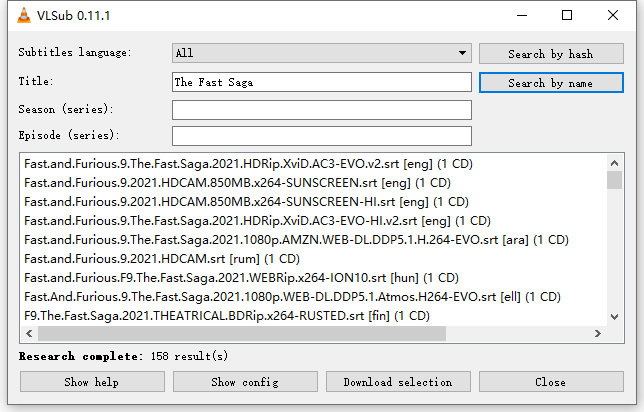Click the Episode (series) input field
The width and height of the screenshot is (644, 412).
[321, 135]
